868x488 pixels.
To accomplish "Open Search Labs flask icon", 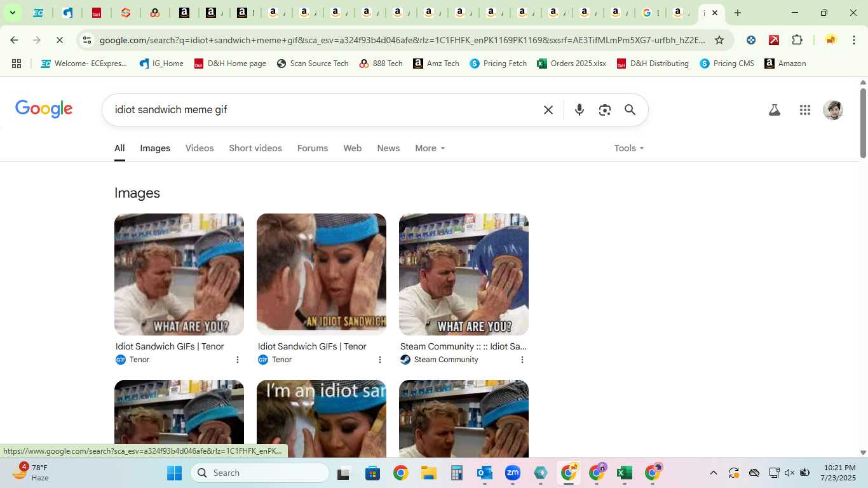I will [774, 110].
